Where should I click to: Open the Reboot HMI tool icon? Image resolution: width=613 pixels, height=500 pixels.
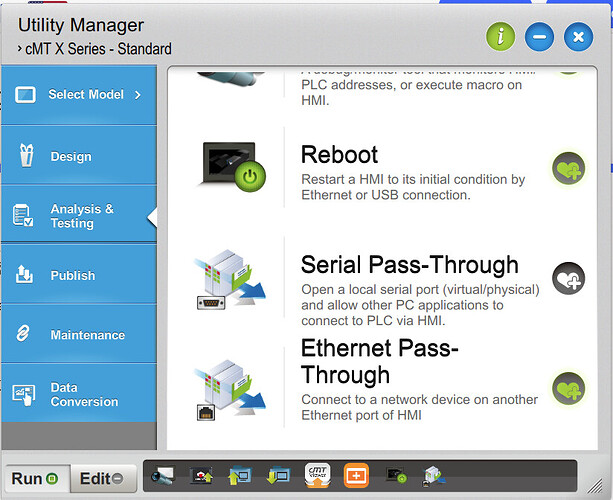230,168
